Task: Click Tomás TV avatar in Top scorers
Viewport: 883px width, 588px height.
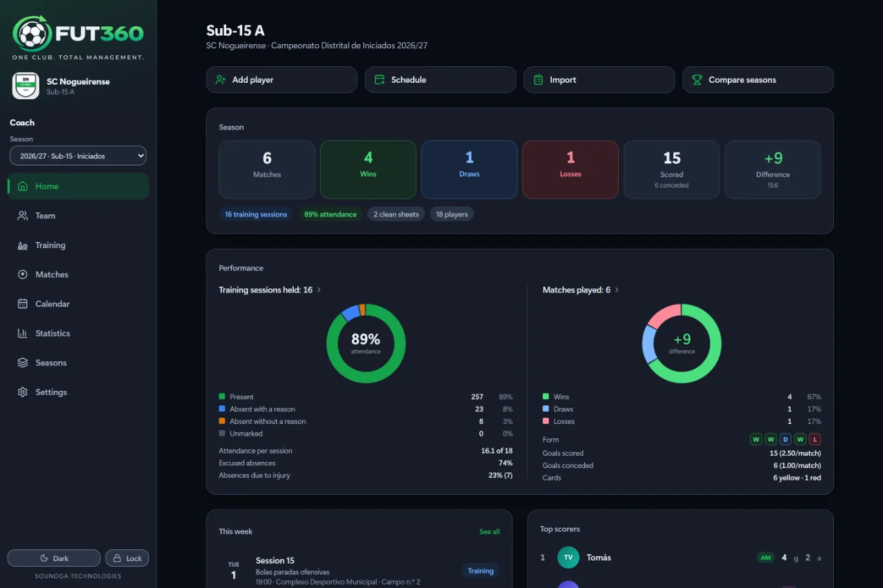Action: 568,558
